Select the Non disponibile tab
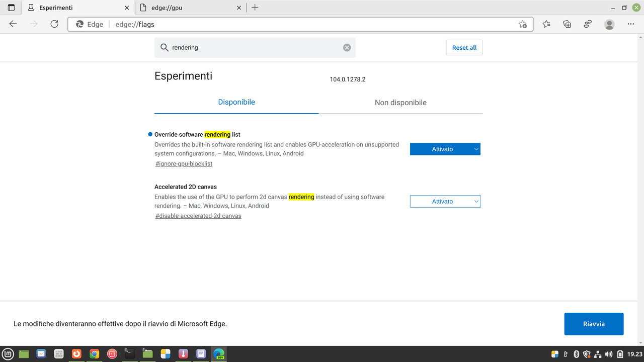 (x=400, y=103)
